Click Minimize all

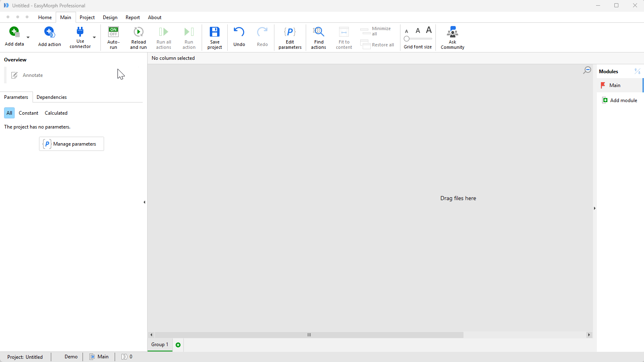(376, 31)
